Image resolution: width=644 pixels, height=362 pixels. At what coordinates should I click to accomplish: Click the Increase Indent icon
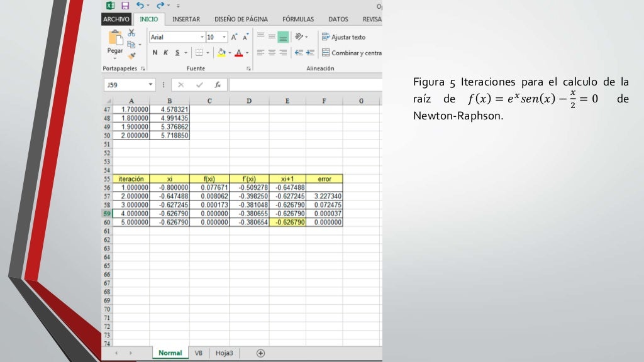click(311, 53)
